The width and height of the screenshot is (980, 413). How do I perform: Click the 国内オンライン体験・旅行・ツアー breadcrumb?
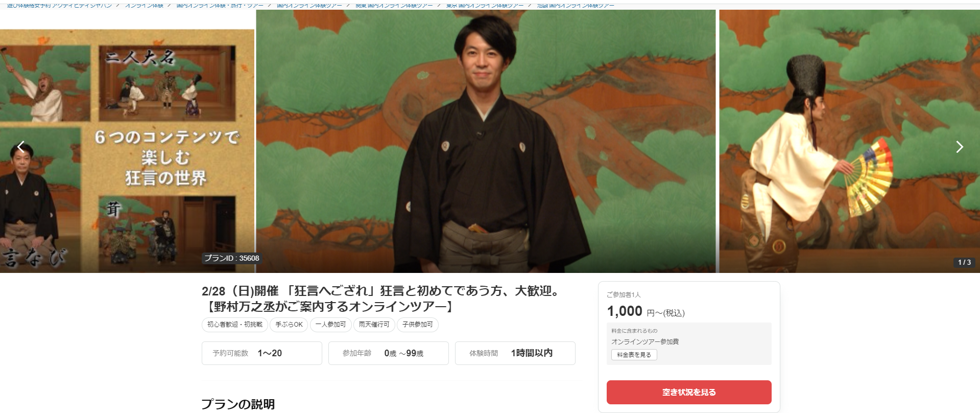pos(220,5)
